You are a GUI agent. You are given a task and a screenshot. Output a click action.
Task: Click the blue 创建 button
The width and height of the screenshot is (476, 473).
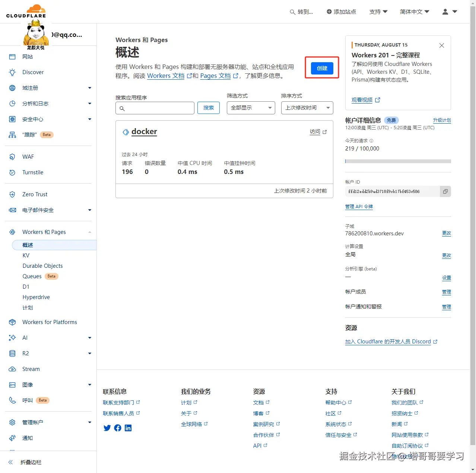pos(322,68)
